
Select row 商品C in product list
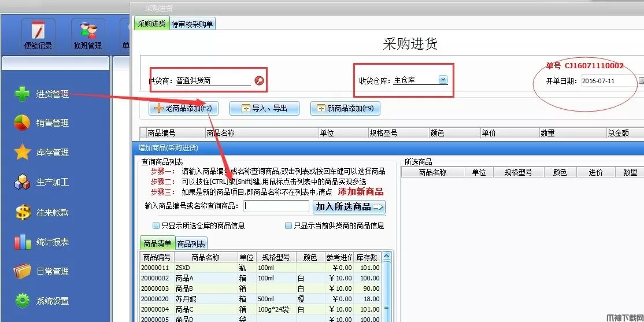(260, 309)
